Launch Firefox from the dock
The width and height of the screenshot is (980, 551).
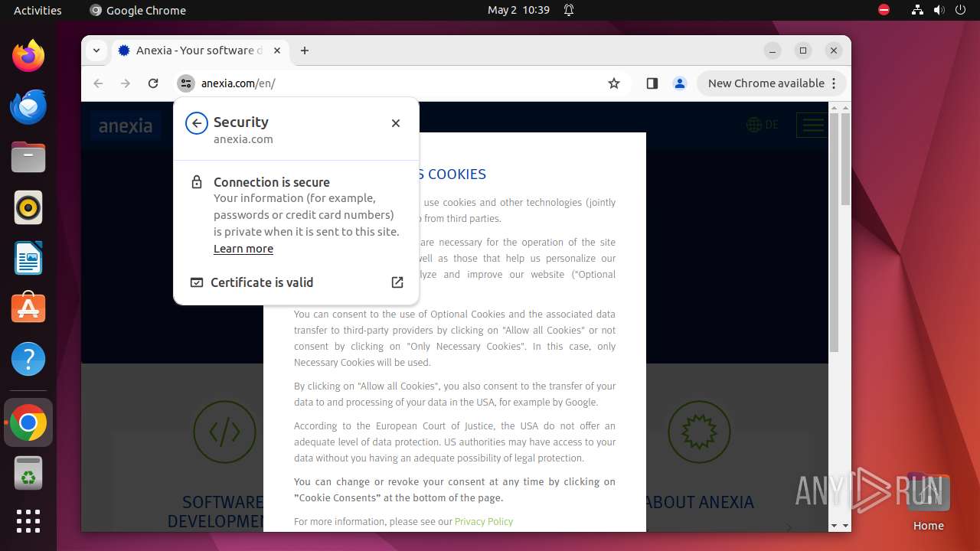click(28, 57)
